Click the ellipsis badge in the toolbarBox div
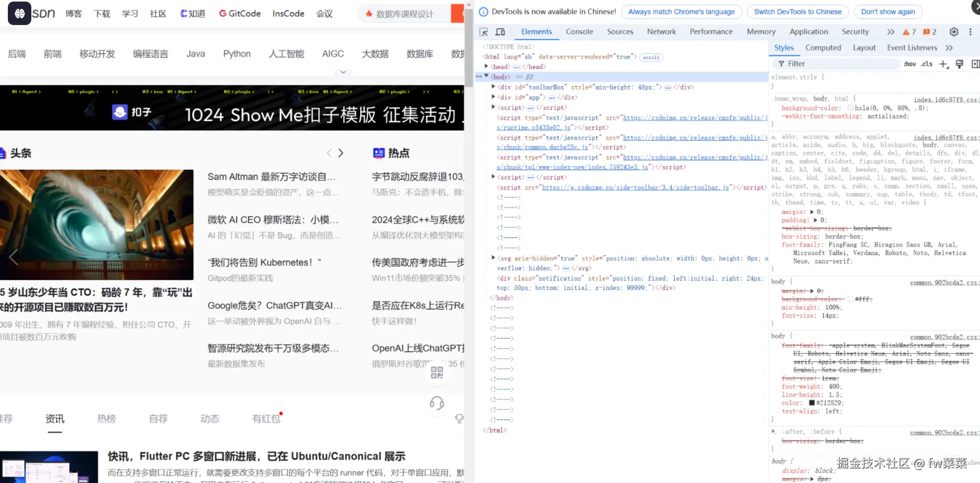Viewport: 980px width, 483px height. tap(668, 88)
